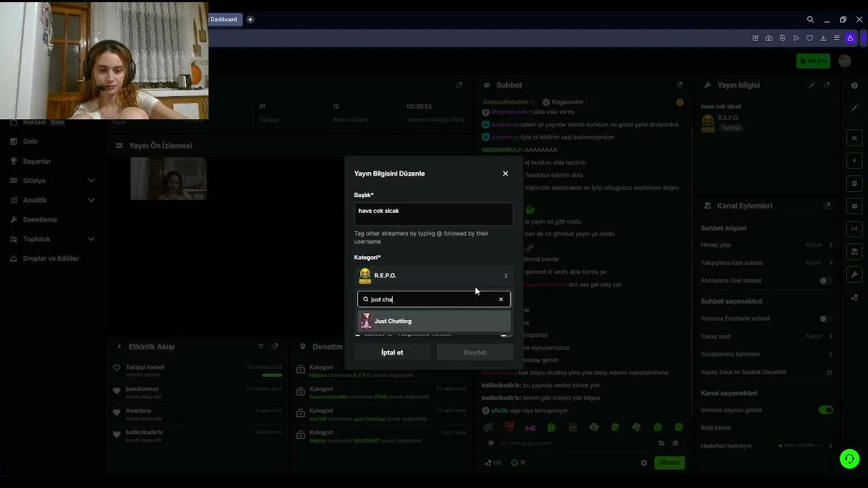Open the profile avatar menu
The width and height of the screenshot is (868, 488).
845,61
